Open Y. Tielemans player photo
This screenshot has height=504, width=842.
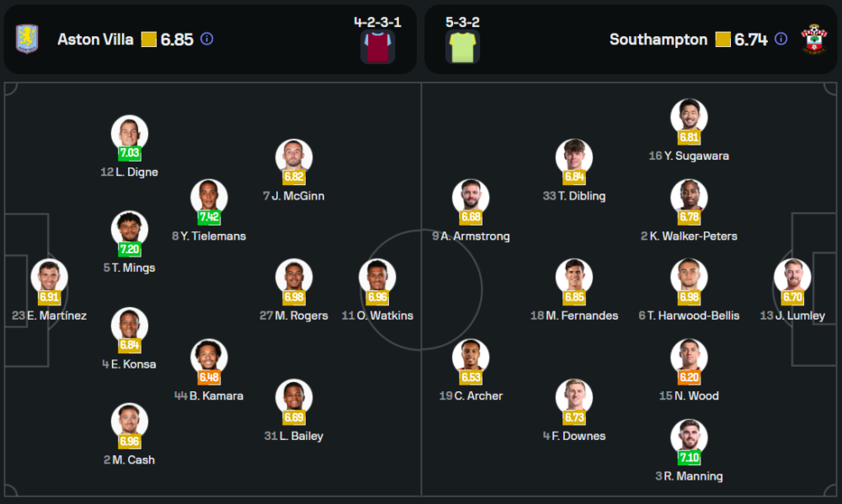click(209, 196)
